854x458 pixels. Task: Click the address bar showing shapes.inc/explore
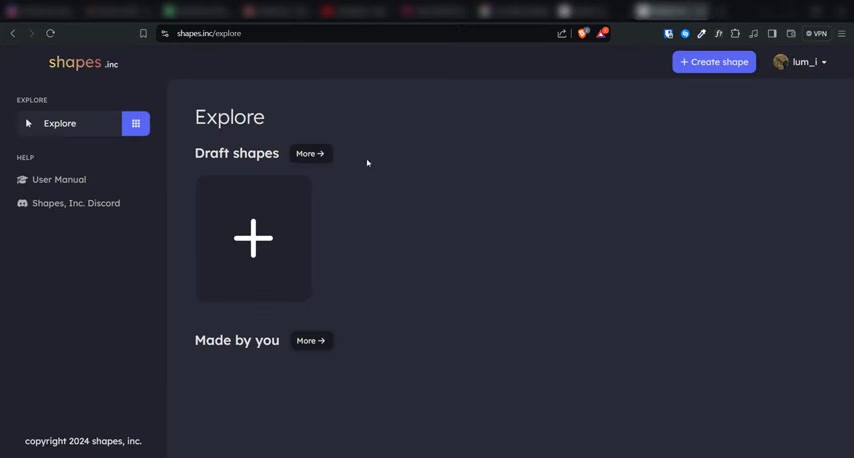359,34
